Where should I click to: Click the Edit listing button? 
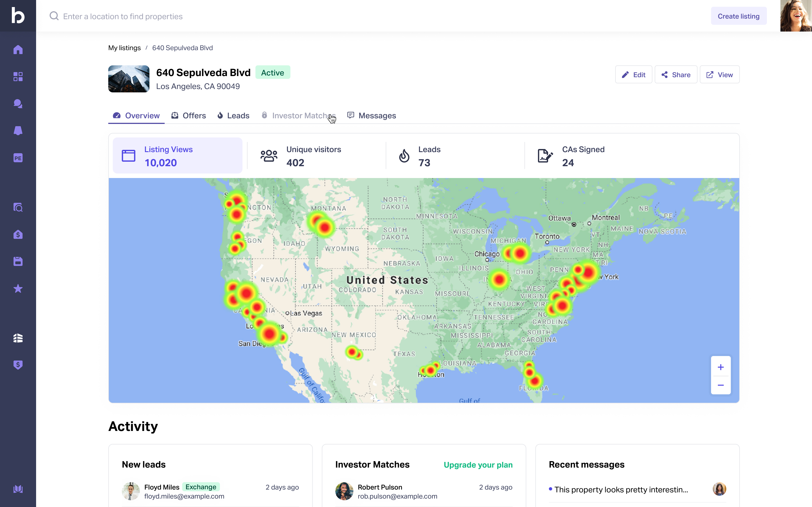[x=633, y=74]
